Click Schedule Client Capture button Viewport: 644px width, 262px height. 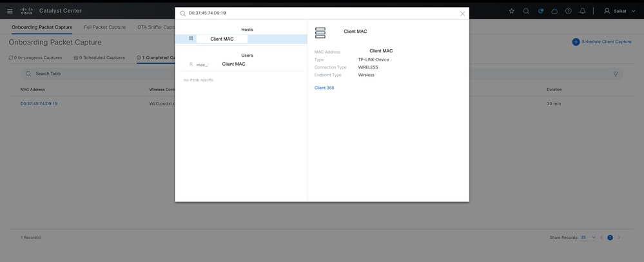(601, 42)
